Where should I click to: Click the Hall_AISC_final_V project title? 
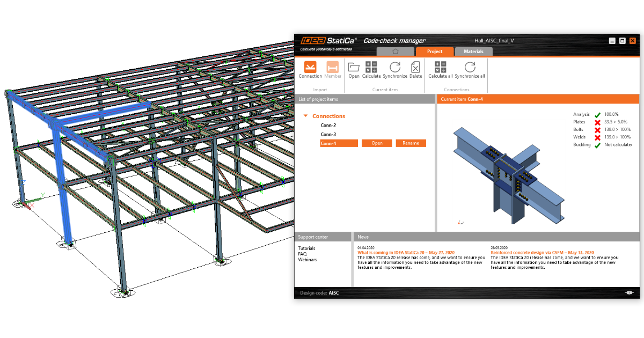494,40
